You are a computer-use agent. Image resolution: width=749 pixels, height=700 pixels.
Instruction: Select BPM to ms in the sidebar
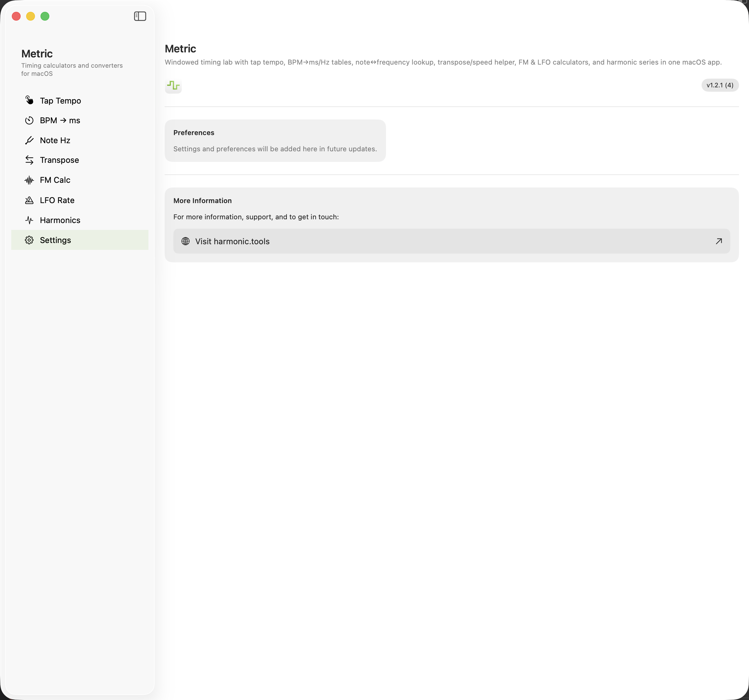pos(60,120)
